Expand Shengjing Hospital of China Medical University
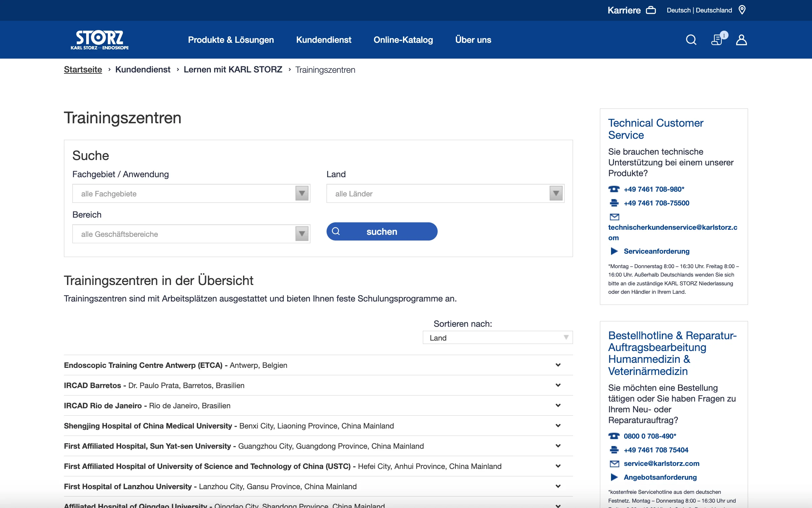Image resolution: width=812 pixels, height=508 pixels. 318,426
